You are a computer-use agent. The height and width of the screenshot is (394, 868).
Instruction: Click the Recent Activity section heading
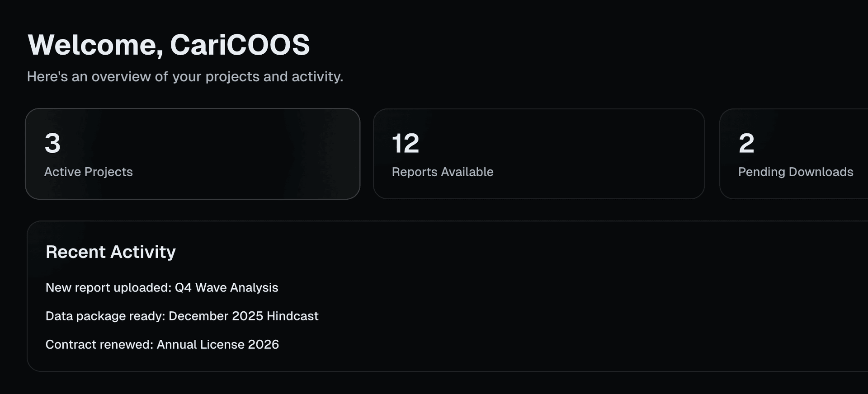[110, 252]
